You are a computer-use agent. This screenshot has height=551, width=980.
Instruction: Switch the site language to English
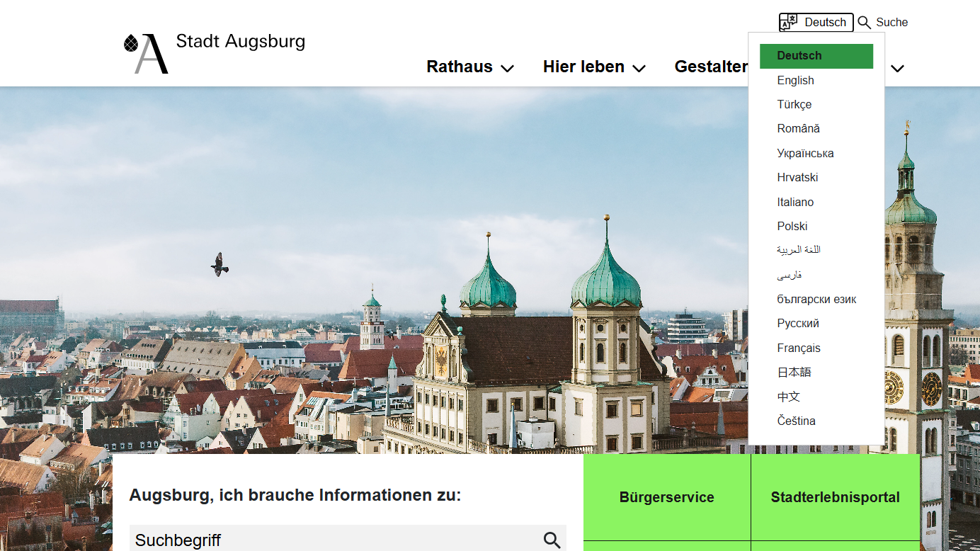795,80
